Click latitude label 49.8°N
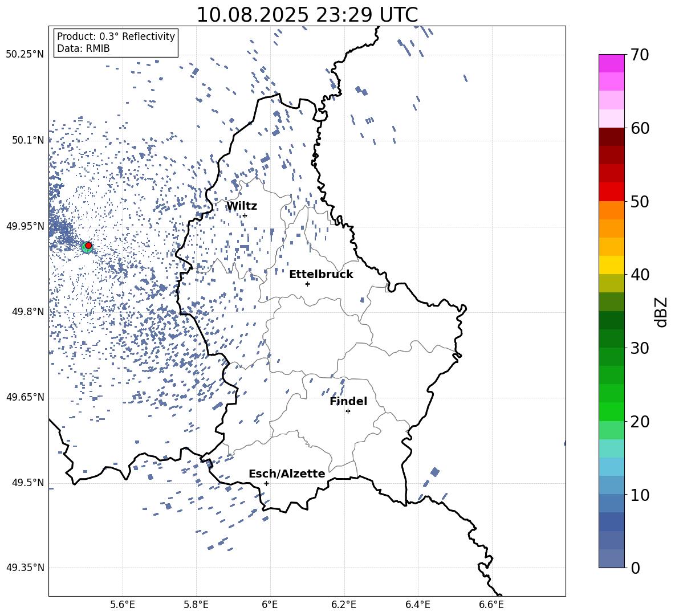This screenshot has width=675, height=616. (x=28, y=312)
